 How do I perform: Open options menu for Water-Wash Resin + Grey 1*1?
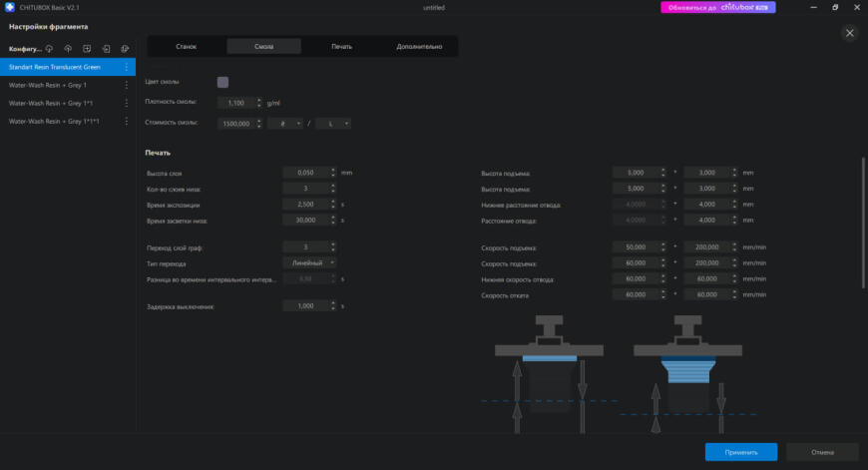click(x=127, y=103)
